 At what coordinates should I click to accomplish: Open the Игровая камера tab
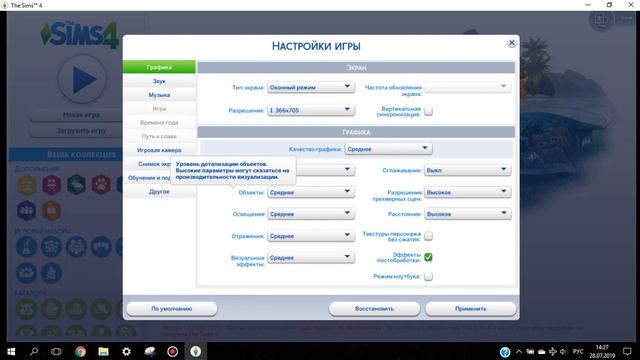[x=159, y=150]
